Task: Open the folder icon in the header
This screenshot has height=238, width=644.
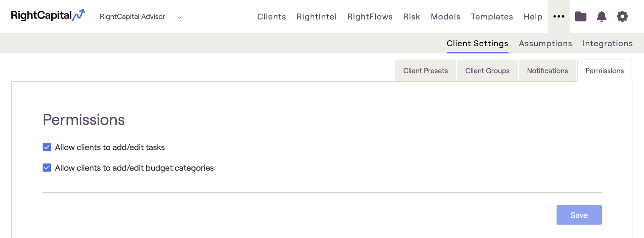Action: coord(581,16)
